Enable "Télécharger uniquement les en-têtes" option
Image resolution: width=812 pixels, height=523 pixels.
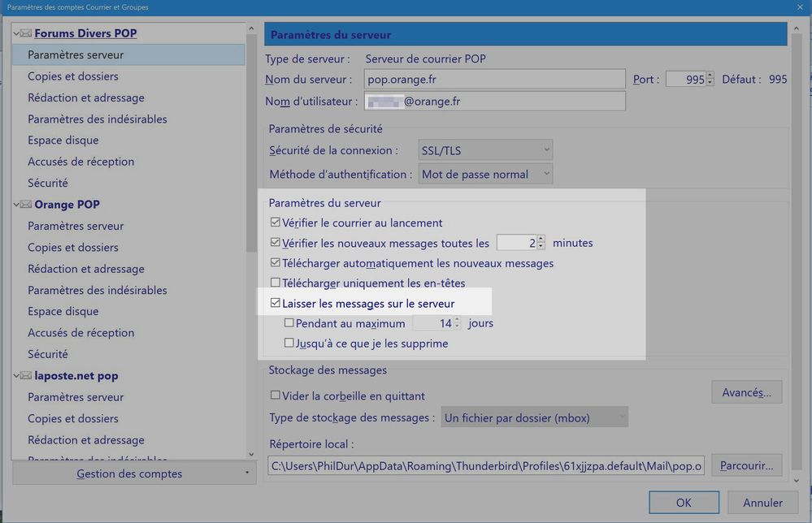(x=276, y=283)
